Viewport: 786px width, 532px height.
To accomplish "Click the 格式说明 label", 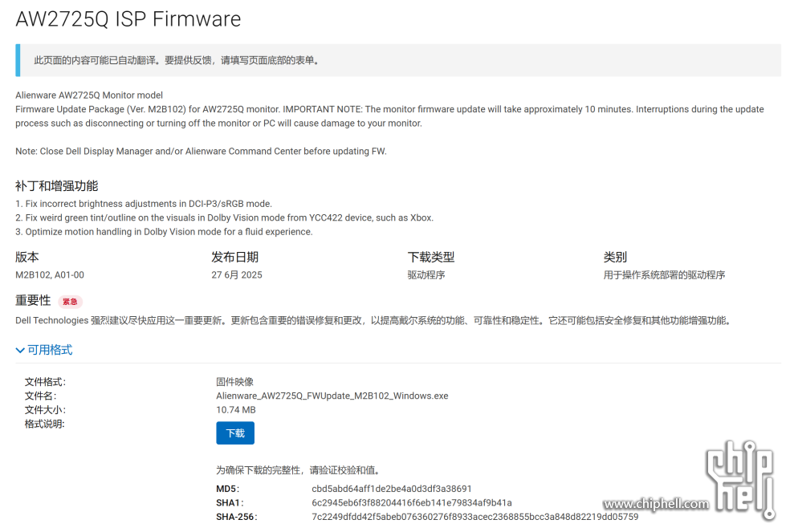I will click(x=45, y=424).
